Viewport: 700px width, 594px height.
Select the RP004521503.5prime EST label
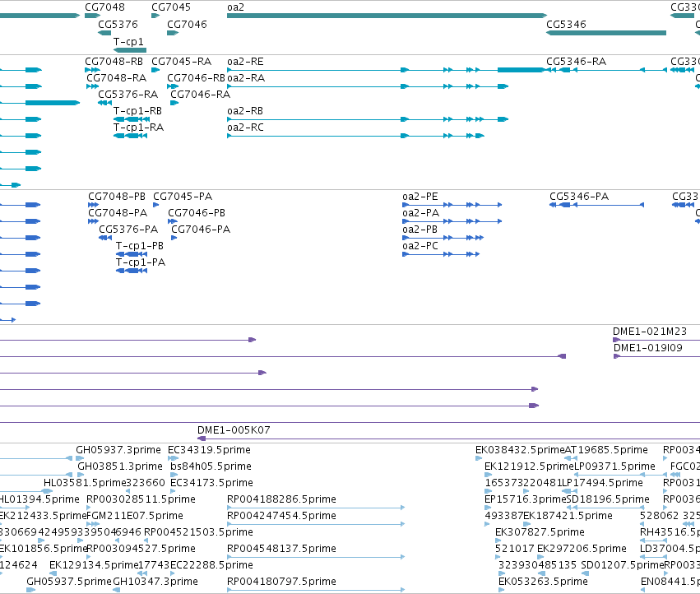pyautogui.click(x=198, y=532)
